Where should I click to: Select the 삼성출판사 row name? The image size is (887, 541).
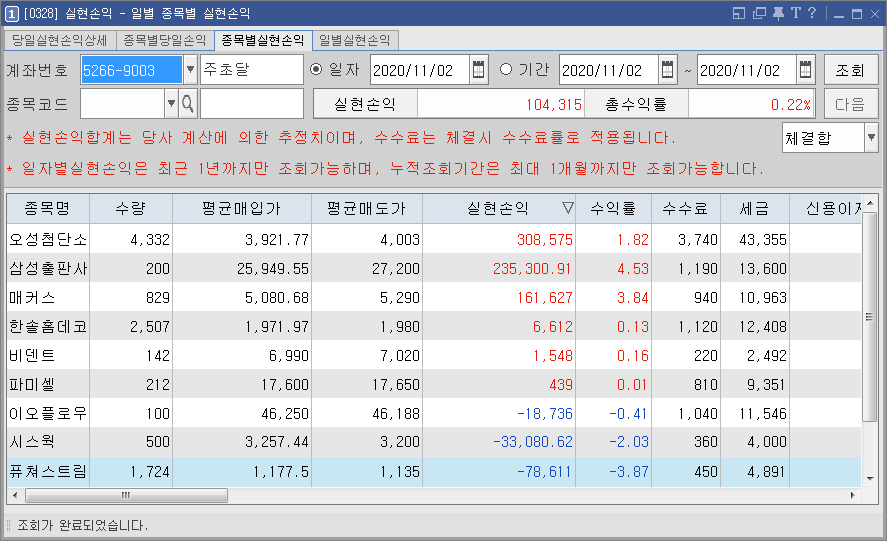48,268
